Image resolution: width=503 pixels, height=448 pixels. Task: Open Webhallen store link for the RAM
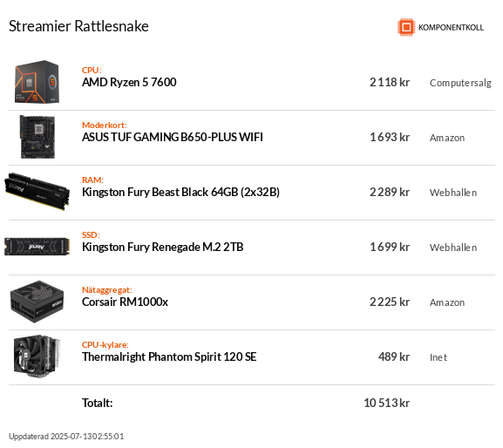click(x=453, y=193)
